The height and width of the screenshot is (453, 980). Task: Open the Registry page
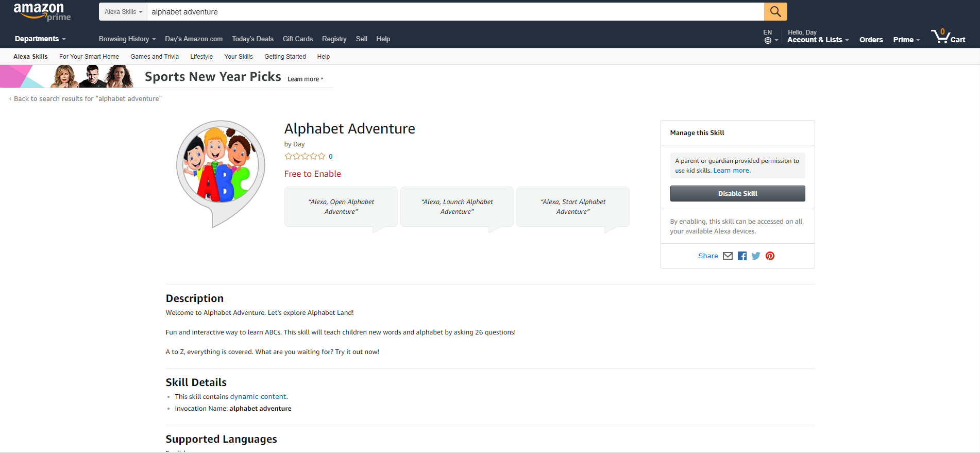[334, 39]
